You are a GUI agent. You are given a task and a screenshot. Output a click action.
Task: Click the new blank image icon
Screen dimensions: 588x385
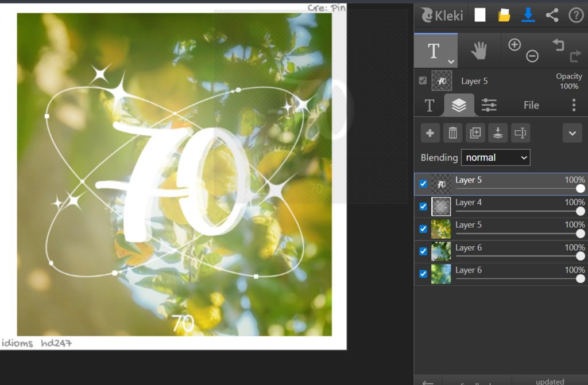[x=480, y=15]
